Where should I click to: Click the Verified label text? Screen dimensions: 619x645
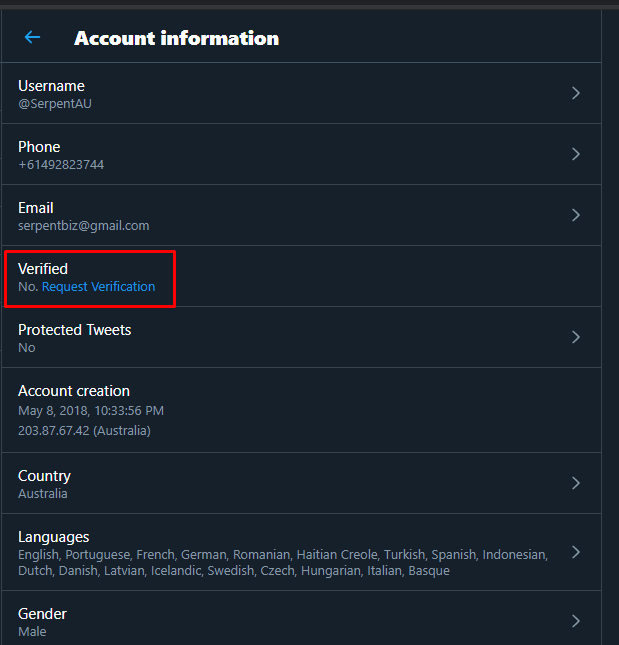pos(43,269)
